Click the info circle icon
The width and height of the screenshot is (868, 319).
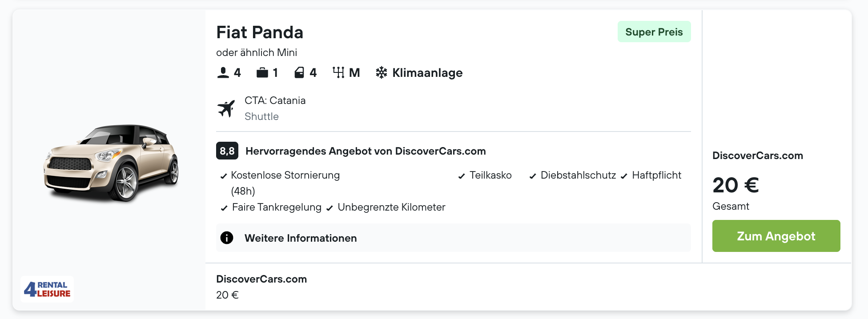pyautogui.click(x=227, y=238)
